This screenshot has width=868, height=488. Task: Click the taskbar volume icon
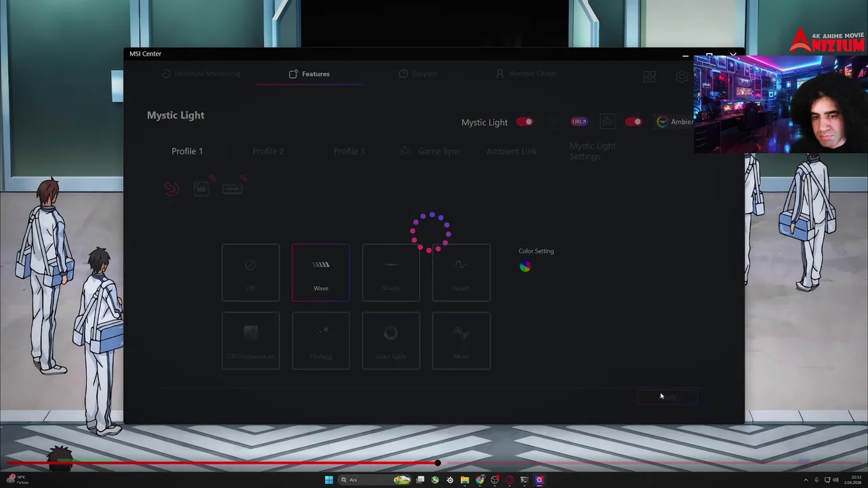(837, 480)
